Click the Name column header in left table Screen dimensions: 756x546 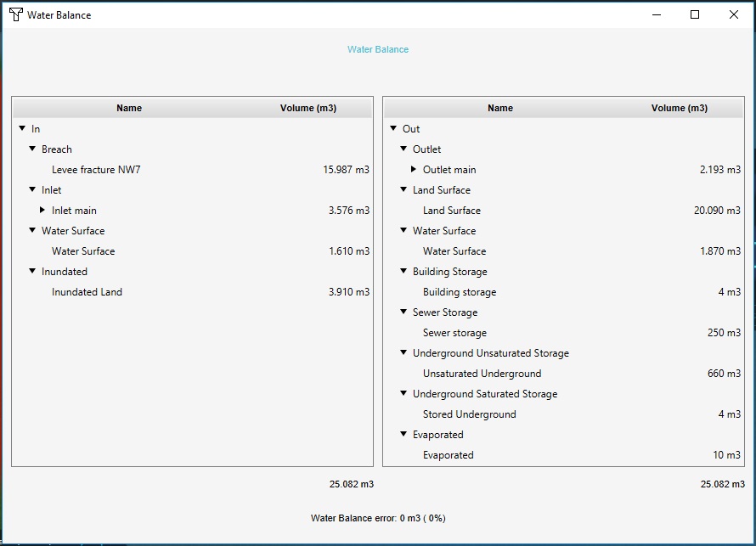coord(129,108)
